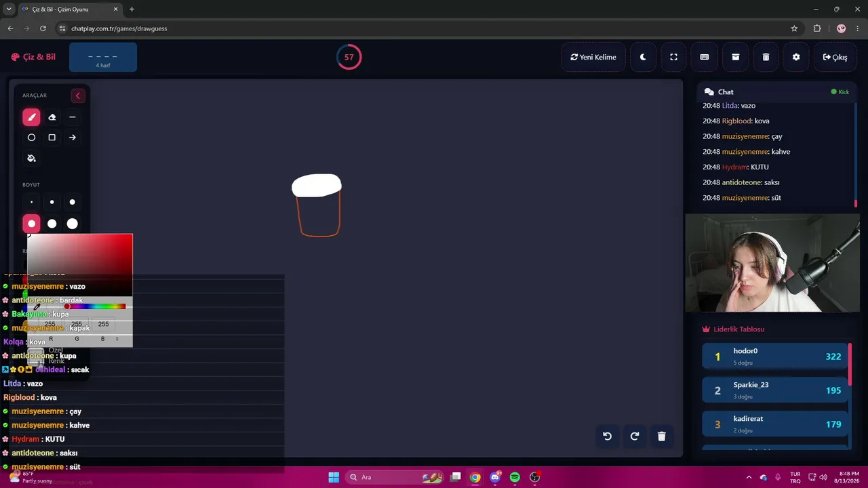
Task: Open the Chrome three-dot menu
Action: pyautogui.click(x=858, y=28)
